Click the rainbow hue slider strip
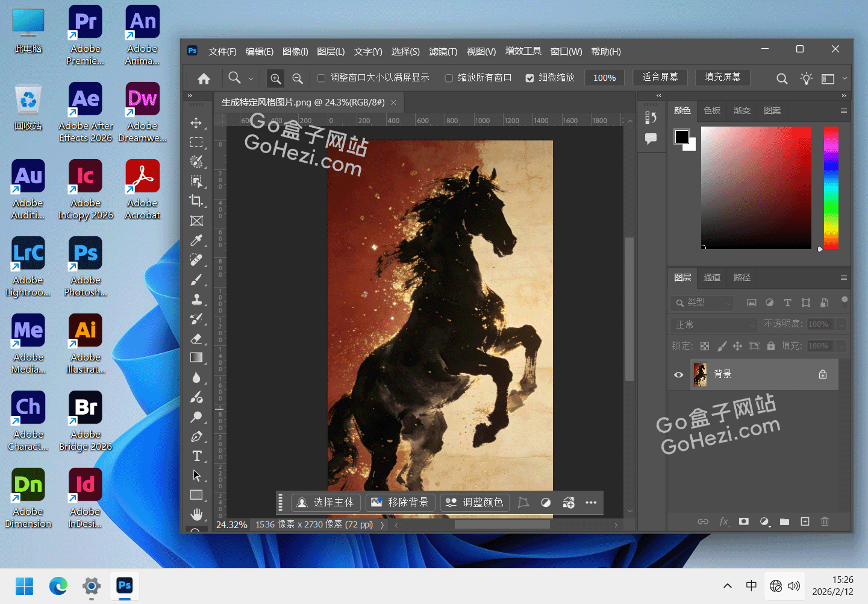 (831, 187)
